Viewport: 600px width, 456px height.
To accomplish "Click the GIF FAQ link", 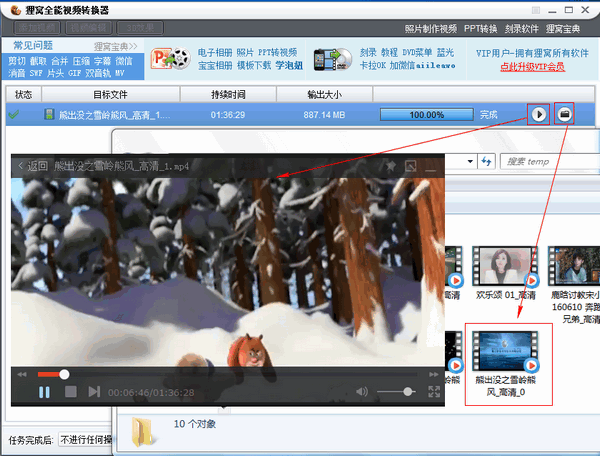I will (75, 73).
